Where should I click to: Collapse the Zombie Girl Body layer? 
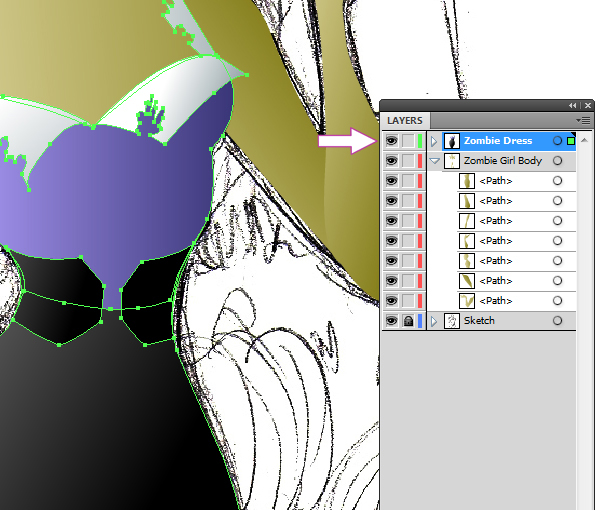click(x=434, y=161)
